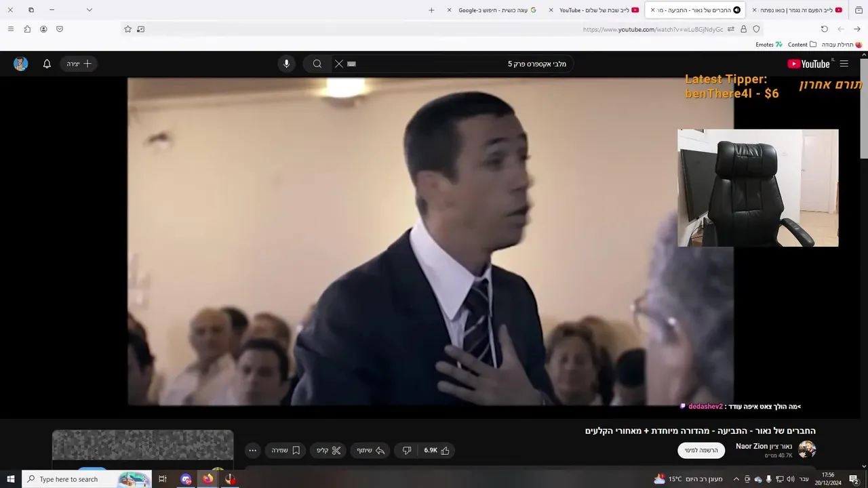Image resolution: width=868 pixels, height=488 pixels.
Task: Open the Pocket save icon
Action: click(60, 29)
